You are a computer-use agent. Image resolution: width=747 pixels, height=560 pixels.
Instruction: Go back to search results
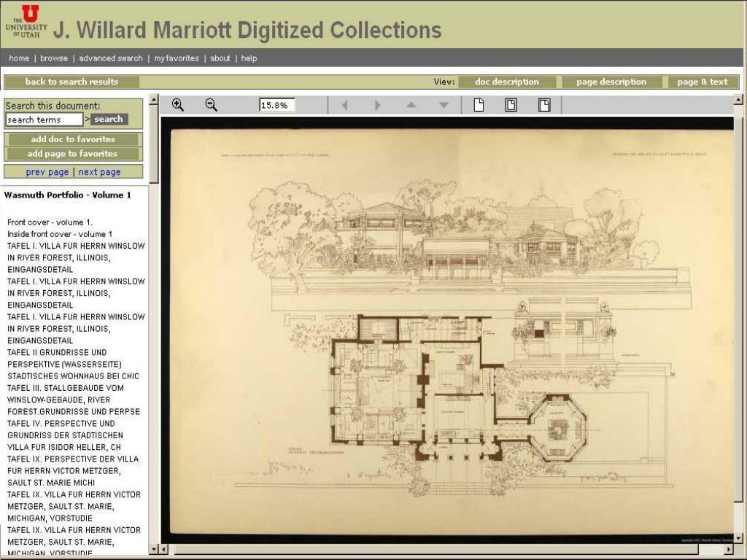pos(72,82)
